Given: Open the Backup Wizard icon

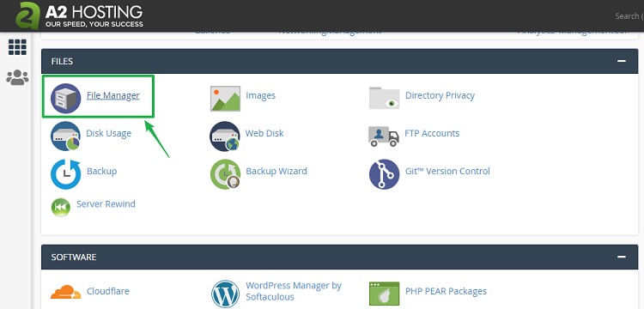Looking at the screenshot, I should click(x=225, y=174).
